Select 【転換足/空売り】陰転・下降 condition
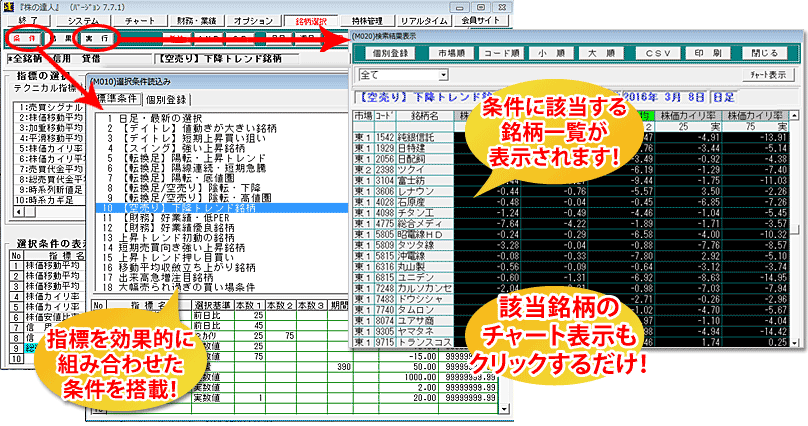 [222, 188]
